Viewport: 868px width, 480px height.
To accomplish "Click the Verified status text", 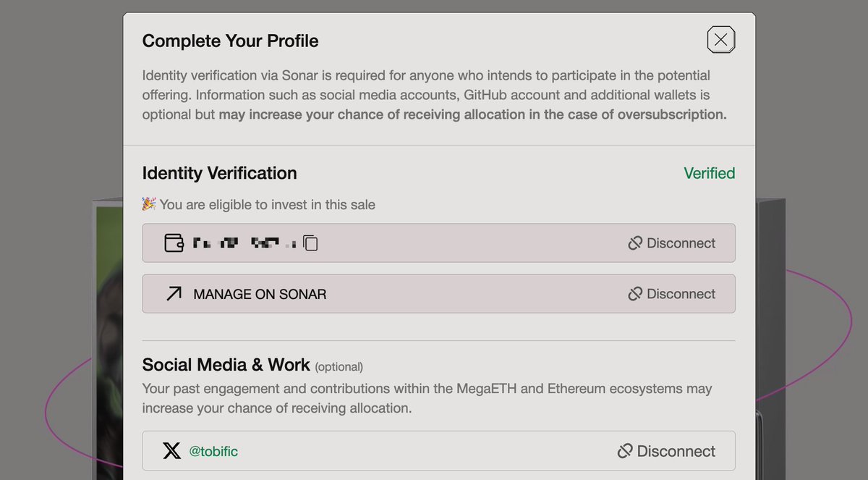I will click(x=710, y=173).
